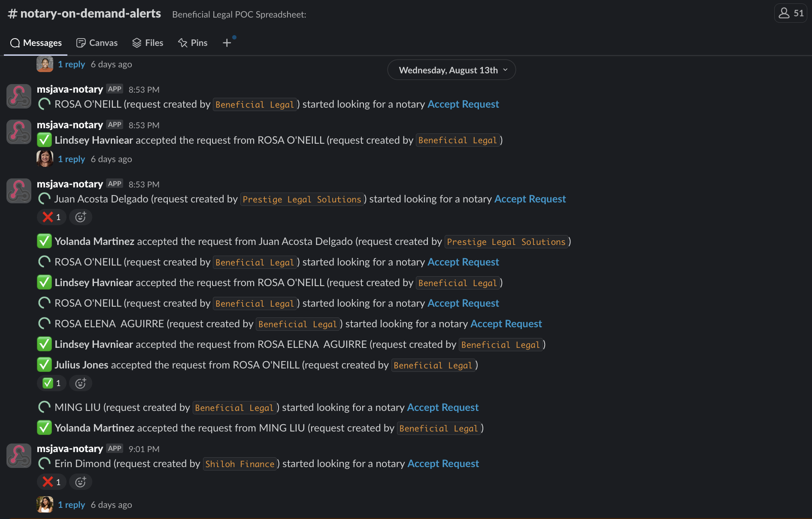Viewport: 812px width, 519px height.
Task: Open emoji picker on Erin Dimond message
Action: point(81,482)
